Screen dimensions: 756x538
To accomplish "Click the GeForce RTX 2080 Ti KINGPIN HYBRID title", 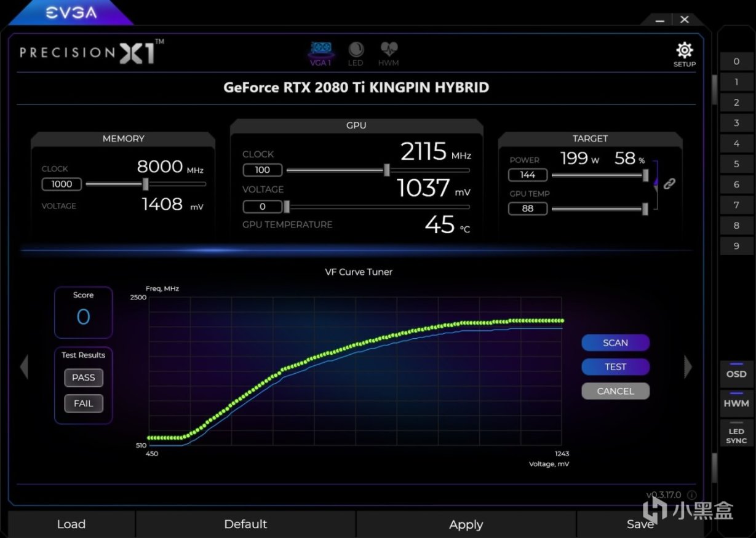I will pyautogui.click(x=356, y=87).
